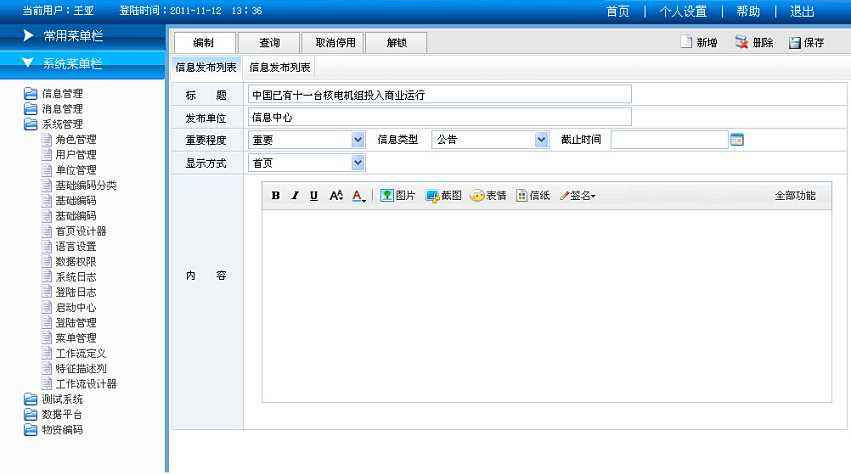The height and width of the screenshot is (474, 851).
Task: Open 基础编码分类 in the tree
Action: point(80,185)
